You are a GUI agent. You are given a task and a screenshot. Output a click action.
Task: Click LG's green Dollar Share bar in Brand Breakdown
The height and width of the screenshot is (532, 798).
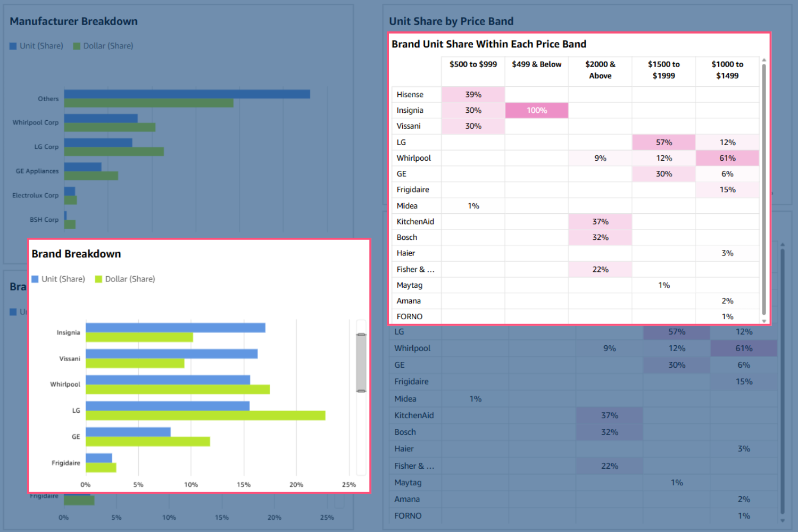205,415
